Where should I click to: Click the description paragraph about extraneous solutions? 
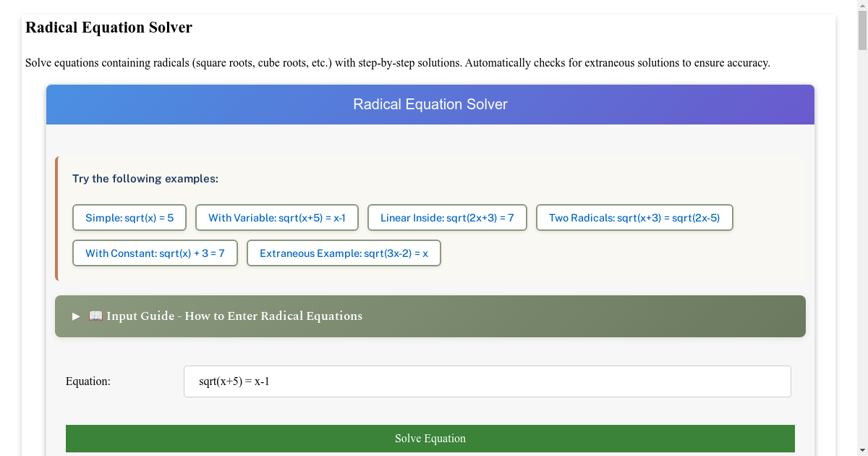point(397,63)
